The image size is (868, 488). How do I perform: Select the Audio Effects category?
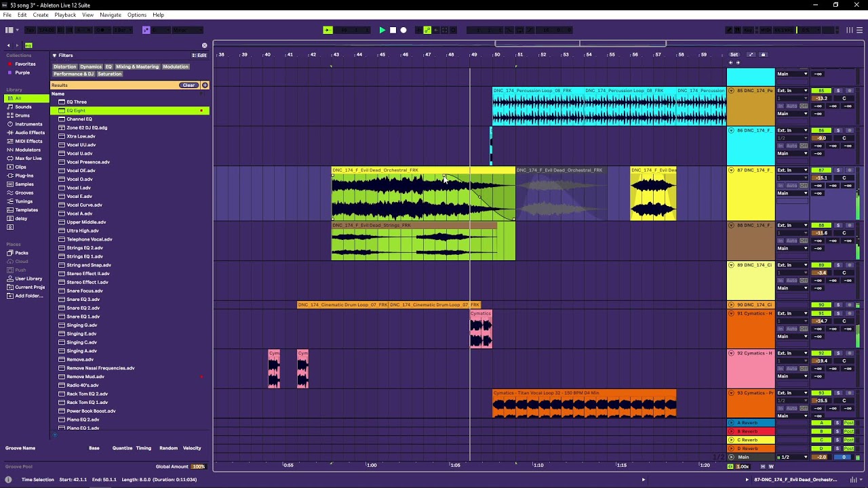click(x=30, y=133)
